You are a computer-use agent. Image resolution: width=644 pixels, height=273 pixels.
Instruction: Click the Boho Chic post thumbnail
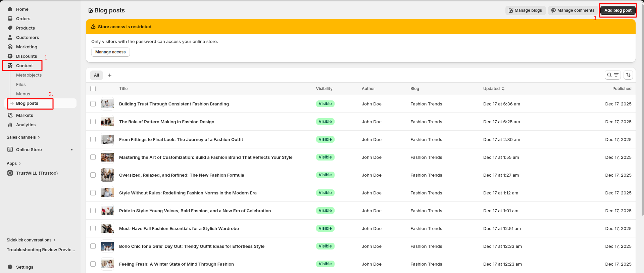(107, 246)
